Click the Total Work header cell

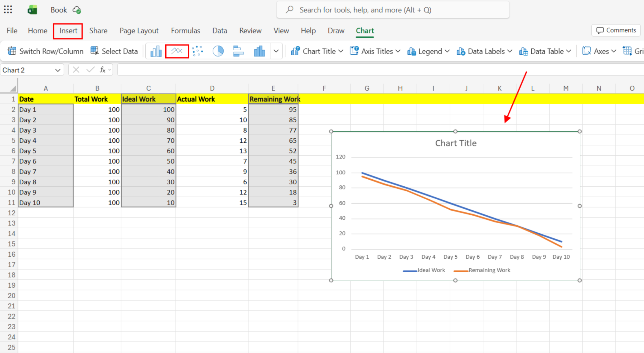click(x=97, y=99)
